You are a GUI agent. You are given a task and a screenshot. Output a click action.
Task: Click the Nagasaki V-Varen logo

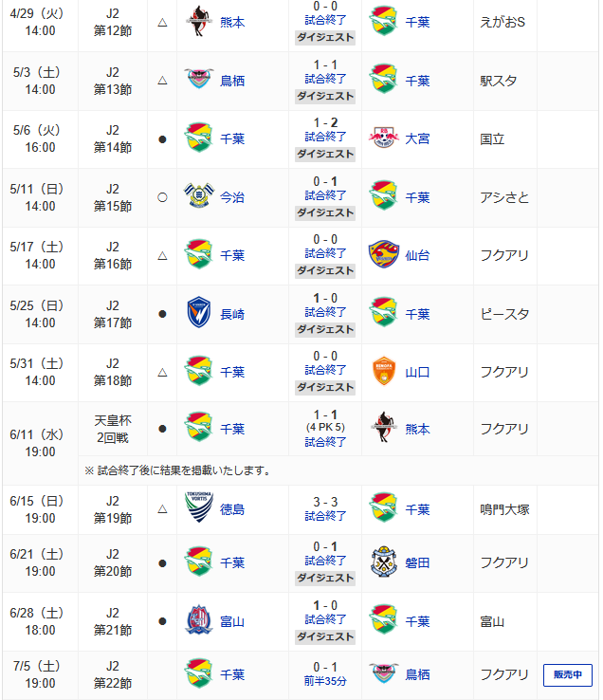click(x=199, y=312)
